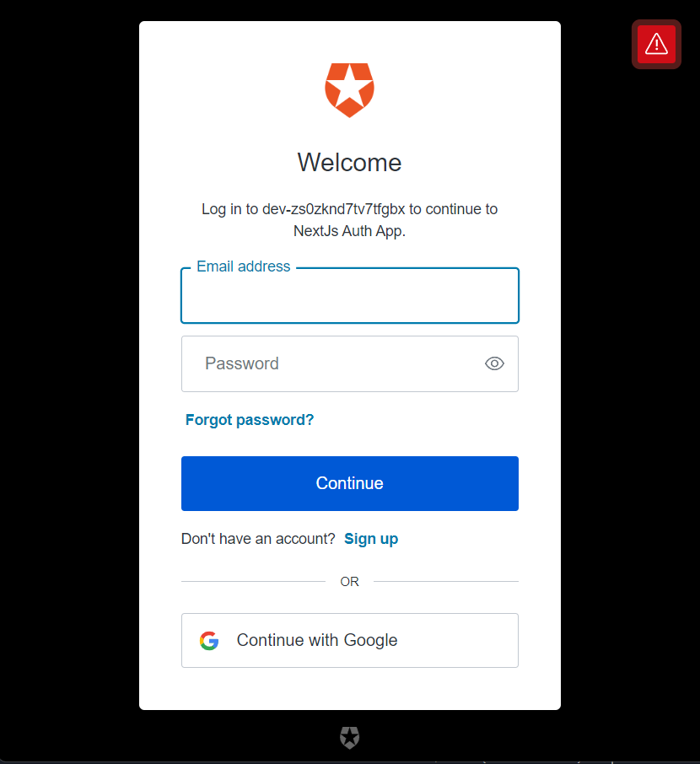This screenshot has width=700, height=764.
Task: Click the red warning triangle icon
Action: click(x=656, y=45)
